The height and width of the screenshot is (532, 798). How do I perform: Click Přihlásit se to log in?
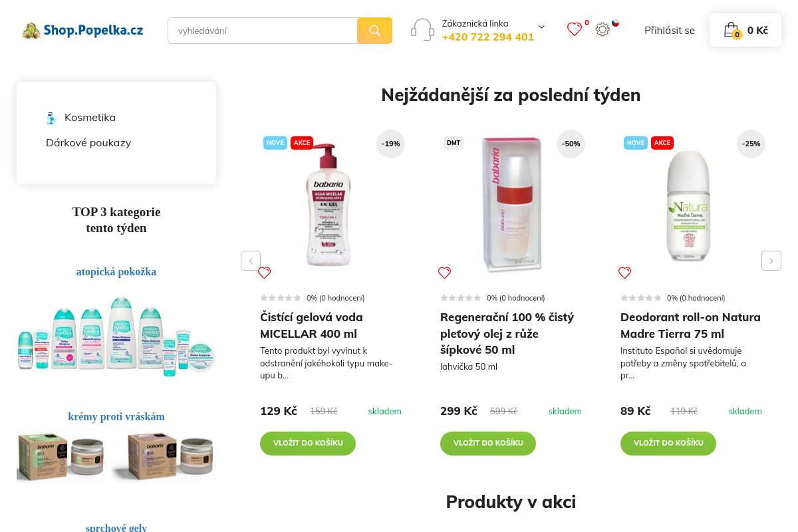(670, 30)
